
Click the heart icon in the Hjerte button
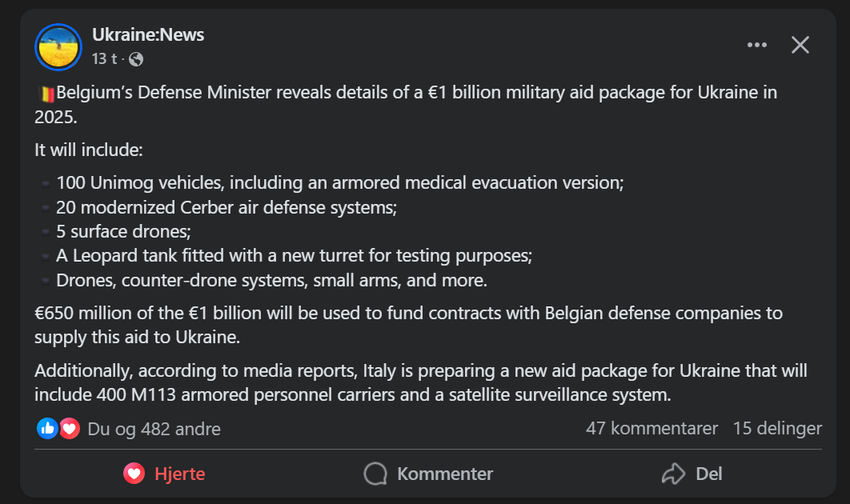click(x=134, y=474)
